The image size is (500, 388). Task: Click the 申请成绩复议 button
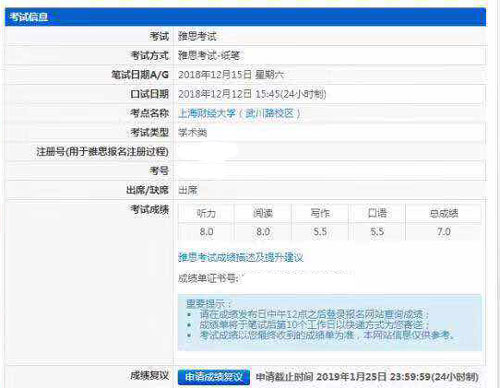tap(214, 377)
